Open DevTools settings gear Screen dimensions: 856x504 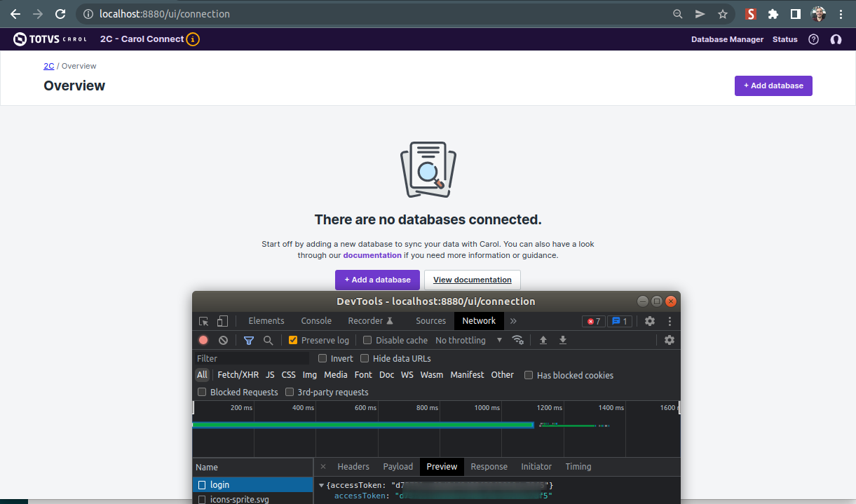[649, 321]
